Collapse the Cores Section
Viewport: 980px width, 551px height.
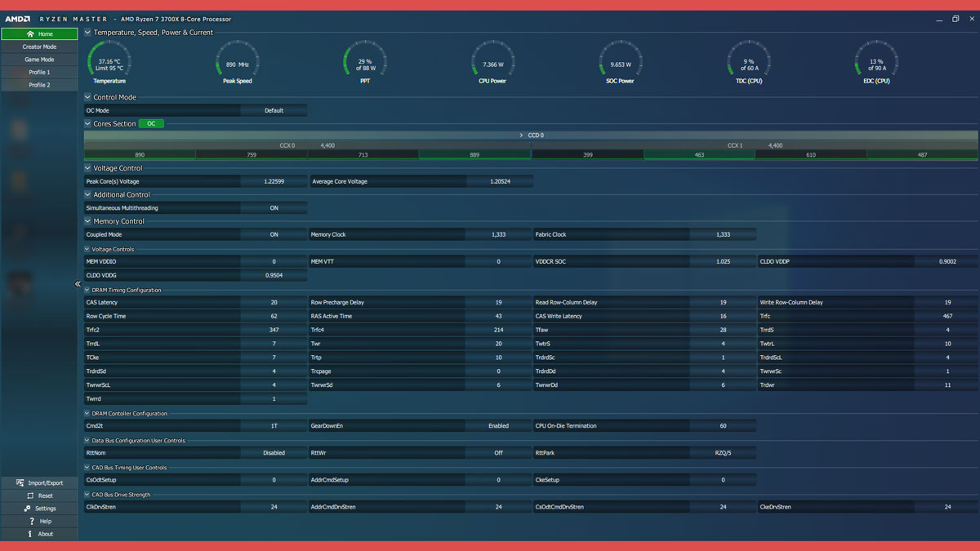(87, 124)
